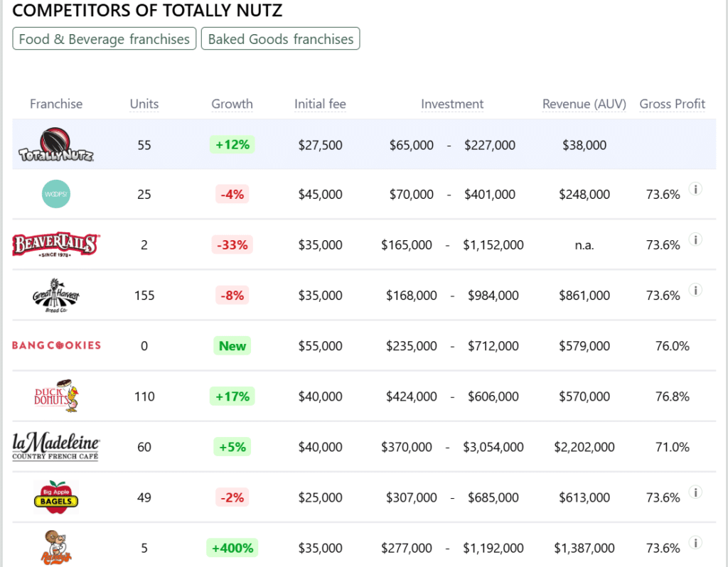Sort by Units column header
The image size is (728, 567).
[x=144, y=104]
